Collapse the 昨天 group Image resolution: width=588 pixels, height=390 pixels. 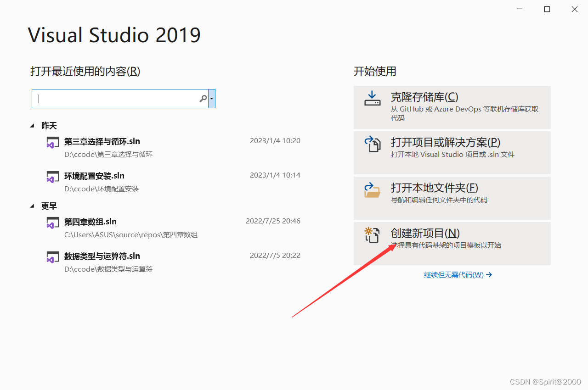coord(32,126)
